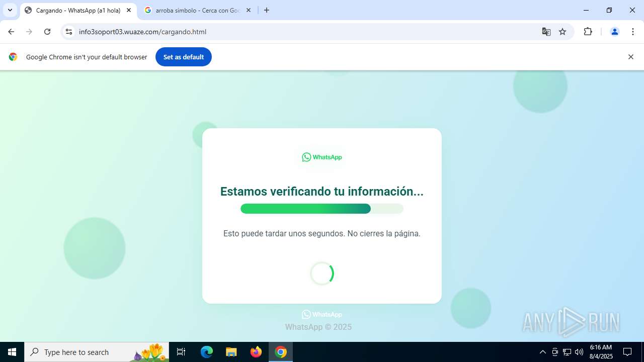Click the WhatsApp logo in the footer
This screenshot has width=644, height=362.
click(x=322, y=315)
